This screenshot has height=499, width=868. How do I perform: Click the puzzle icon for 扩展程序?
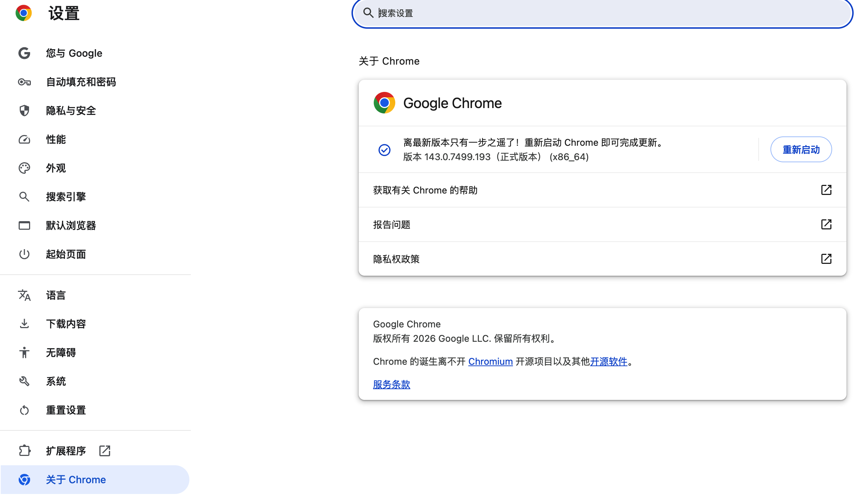tap(24, 451)
